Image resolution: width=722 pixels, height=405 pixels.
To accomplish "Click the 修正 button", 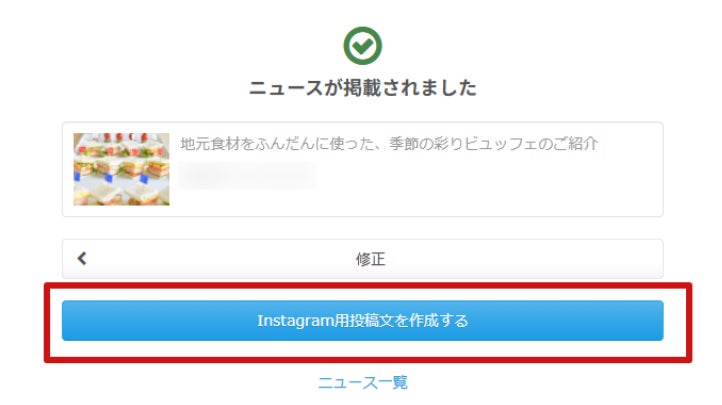I will coord(362,259).
